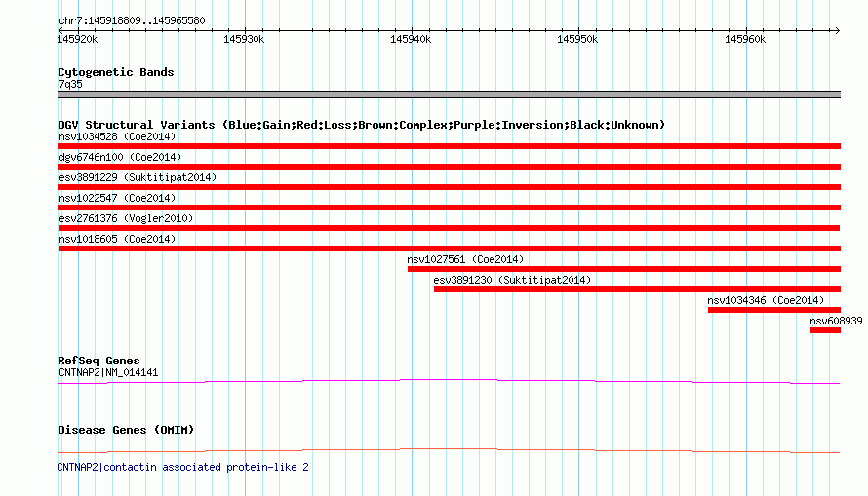Image resolution: width=868 pixels, height=496 pixels.
Task: Select the dgv6746n100 (Coe2014) variant label
Action: [x=120, y=157]
